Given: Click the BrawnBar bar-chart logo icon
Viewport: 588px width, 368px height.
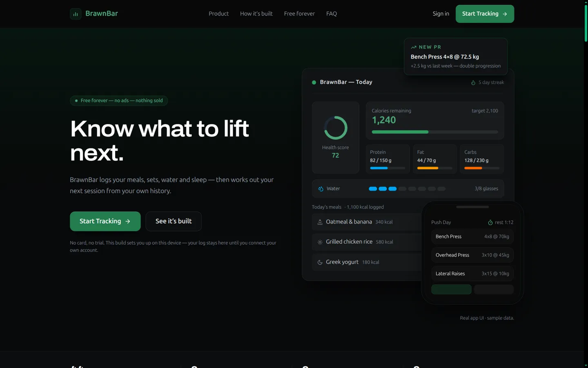Looking at the screenshot, I should (x=76, y=14).
